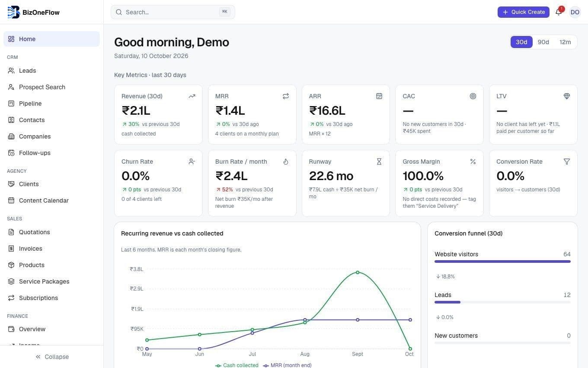Open the Home menu item
This screenshot has height=368, width=588.
(x=51, y=39)
